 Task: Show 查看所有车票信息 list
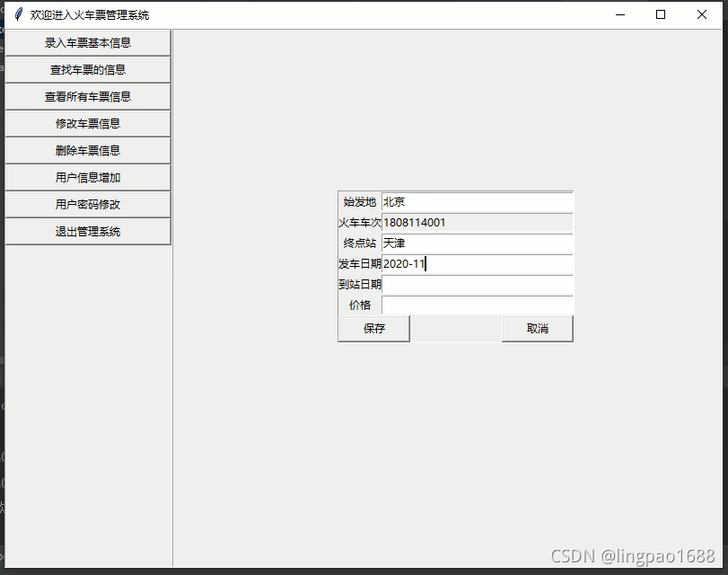pos(88,97)
